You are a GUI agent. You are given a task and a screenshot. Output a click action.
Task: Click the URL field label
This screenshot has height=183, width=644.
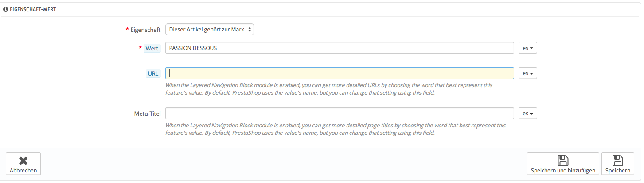coord(153,73)
